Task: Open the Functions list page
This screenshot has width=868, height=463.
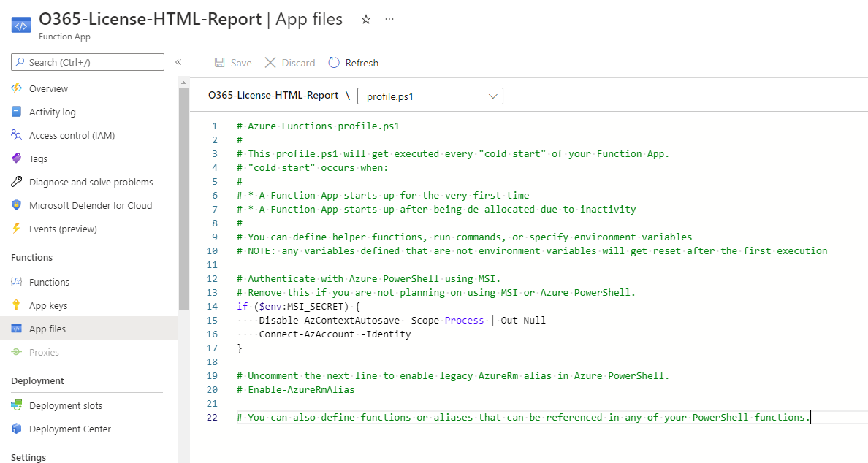Action: 49,282
